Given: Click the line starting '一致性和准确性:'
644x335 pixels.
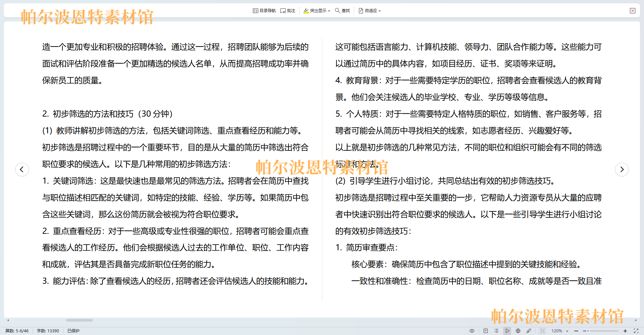Looking at the screenshot, I should pyautogui.click(x=477, y=281).
